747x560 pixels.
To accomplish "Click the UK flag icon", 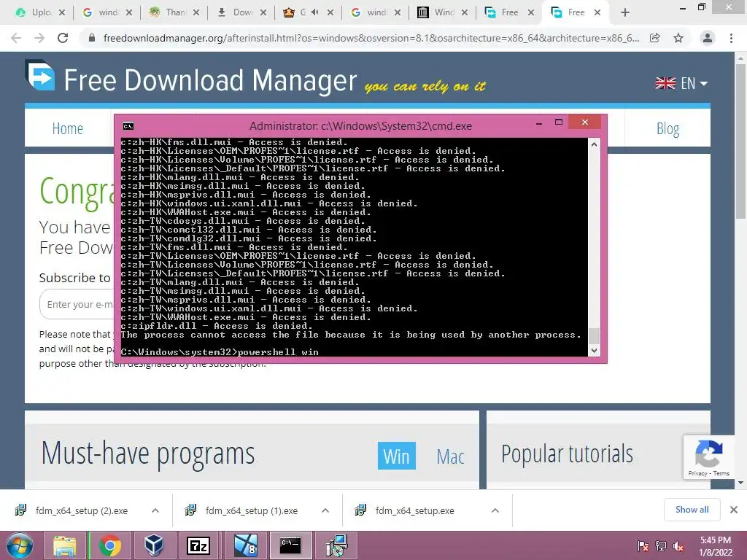I will 665,83.
